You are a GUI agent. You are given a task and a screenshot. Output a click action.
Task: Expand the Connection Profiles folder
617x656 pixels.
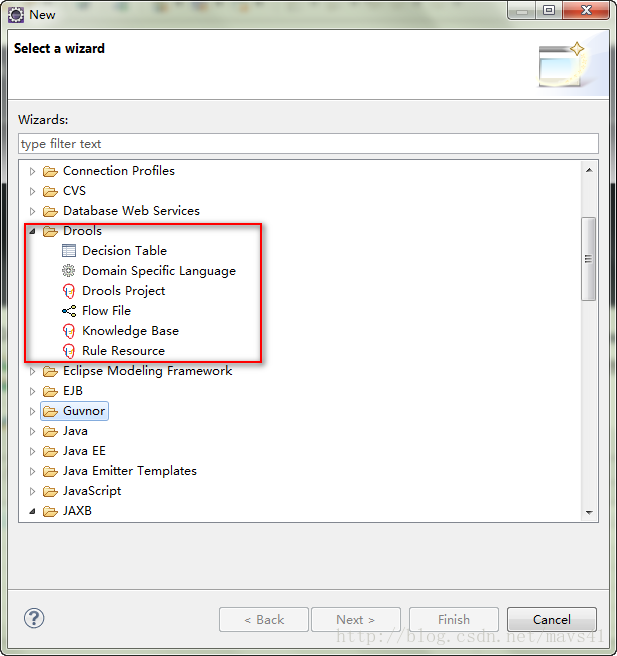pos(32,171)
